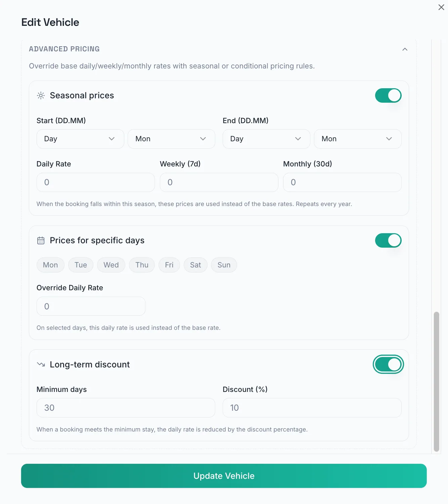
Task: Collapse the Advanced Pricing section chevron
Action: [x=405, y=49]
